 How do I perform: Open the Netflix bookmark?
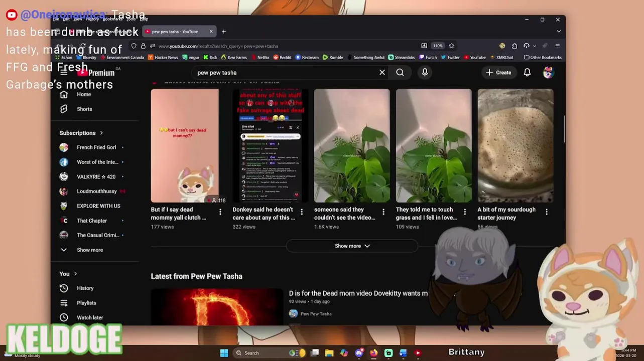coord(260,57)
